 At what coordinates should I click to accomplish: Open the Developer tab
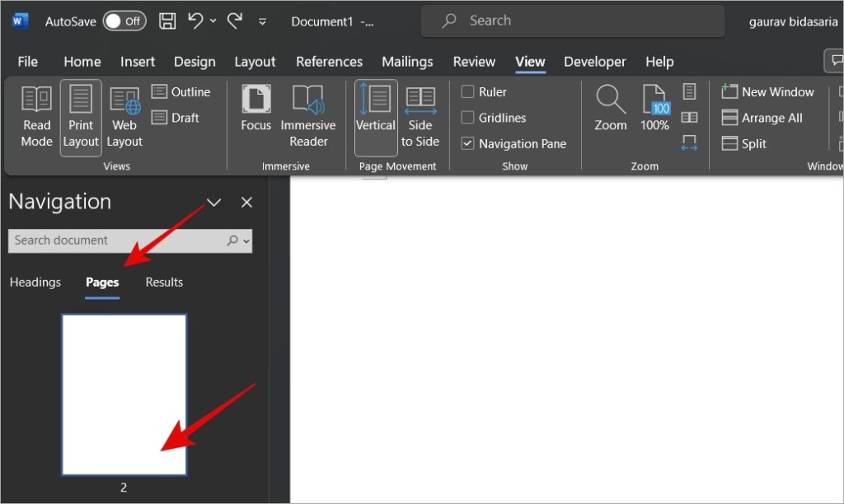pos(595,62)
